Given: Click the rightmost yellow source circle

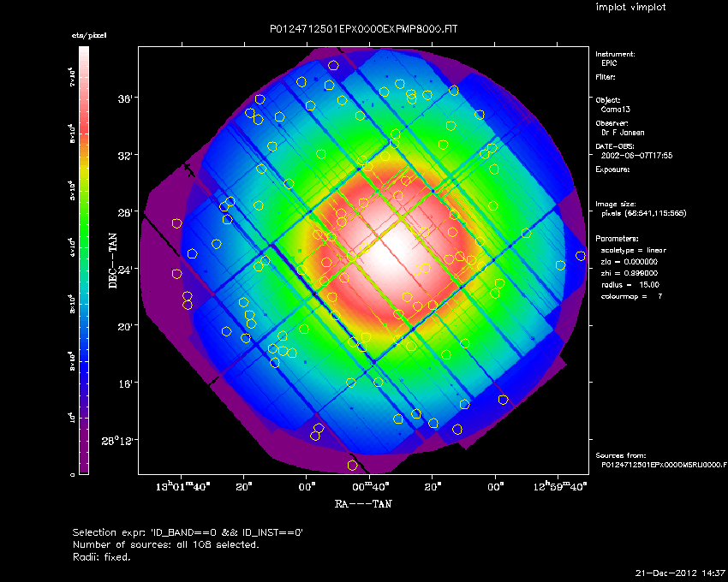Looking at the screenshot, I should [581, 256].
